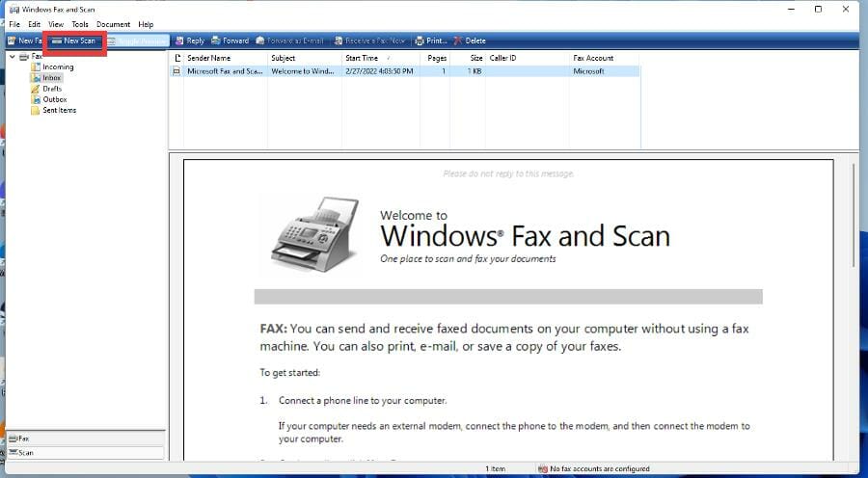Click the document icon column header

[176, 58]
